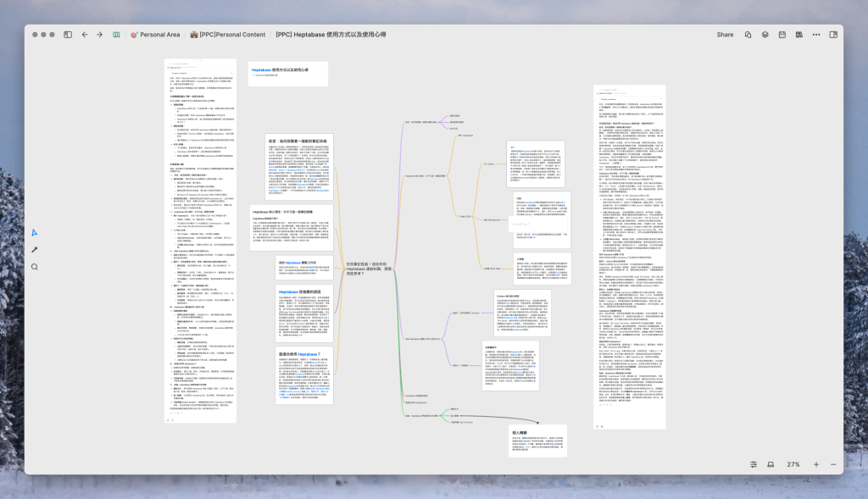The height and width of the screenshot is (499, 868).
Task: Select the 個人總結 card
Action: [537, 441]
